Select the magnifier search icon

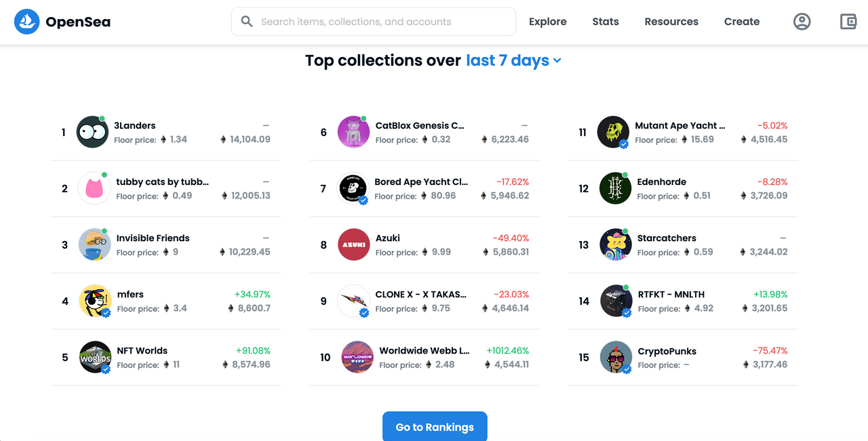pyautogui.click(x=247, y=22)
